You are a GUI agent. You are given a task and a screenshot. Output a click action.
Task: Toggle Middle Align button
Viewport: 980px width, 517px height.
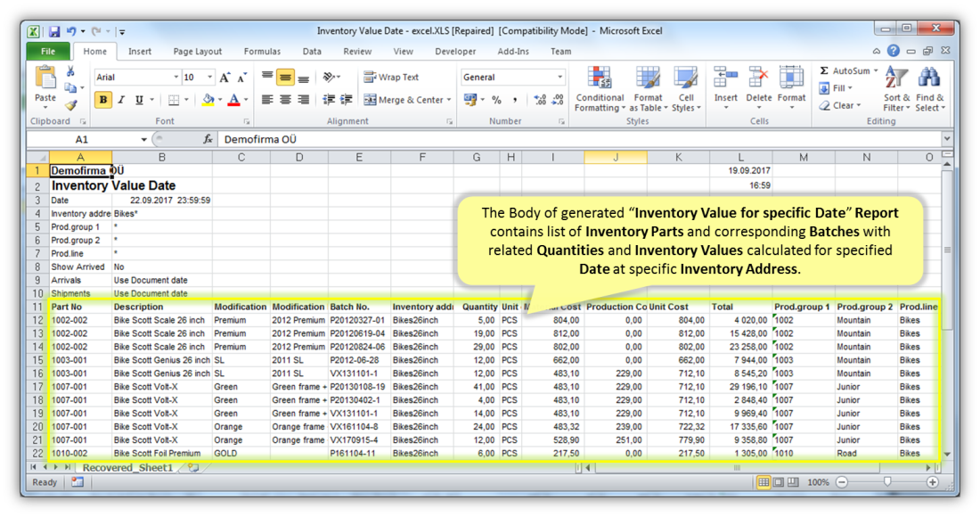click(x=286, y=78)
